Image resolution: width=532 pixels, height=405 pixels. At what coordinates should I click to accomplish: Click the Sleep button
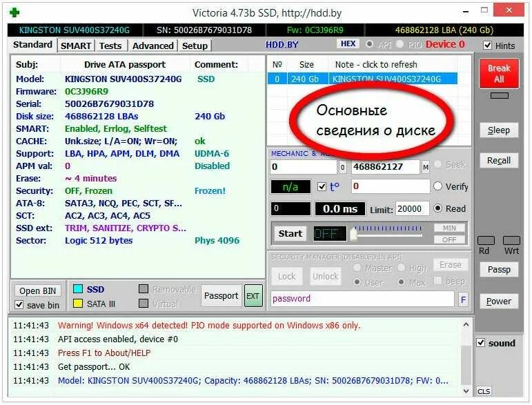click(499, 130)
